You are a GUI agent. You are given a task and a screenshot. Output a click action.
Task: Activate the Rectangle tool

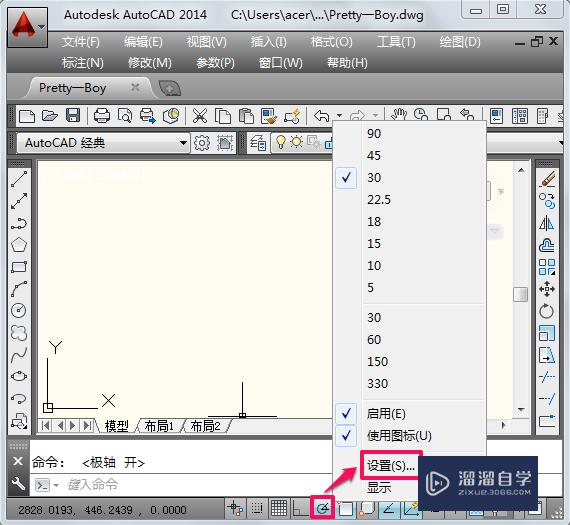[x=19, y=266]
